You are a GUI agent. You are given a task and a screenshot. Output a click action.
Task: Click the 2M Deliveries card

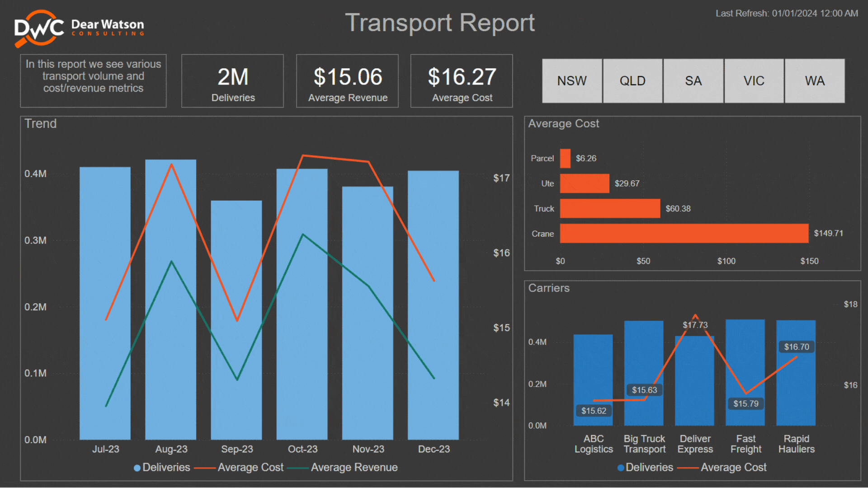232,81
